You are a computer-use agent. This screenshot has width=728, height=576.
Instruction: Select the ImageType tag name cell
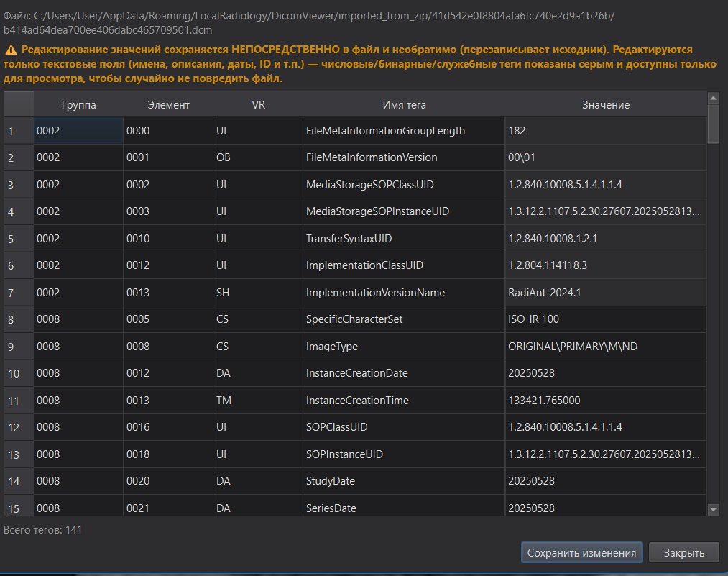pos(404,347)
